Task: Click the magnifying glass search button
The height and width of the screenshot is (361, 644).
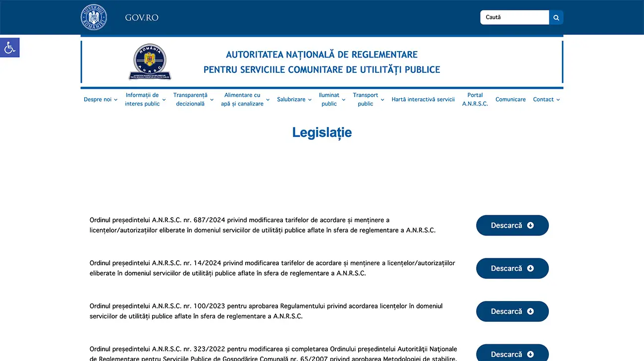Action: point(556,17)
